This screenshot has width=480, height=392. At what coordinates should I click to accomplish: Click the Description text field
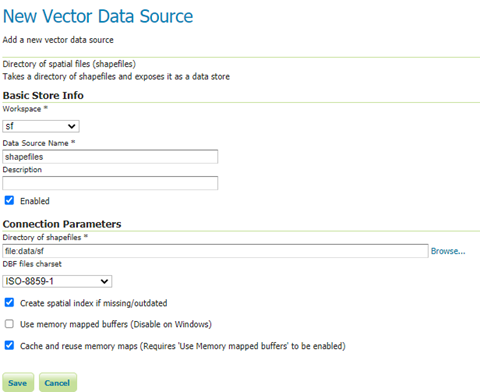click(110, 183)
